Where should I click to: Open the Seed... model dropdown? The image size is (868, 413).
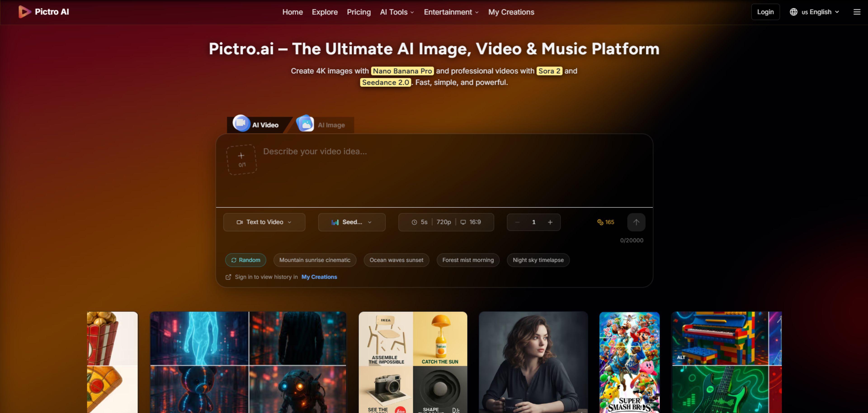[x=351, y=222]
